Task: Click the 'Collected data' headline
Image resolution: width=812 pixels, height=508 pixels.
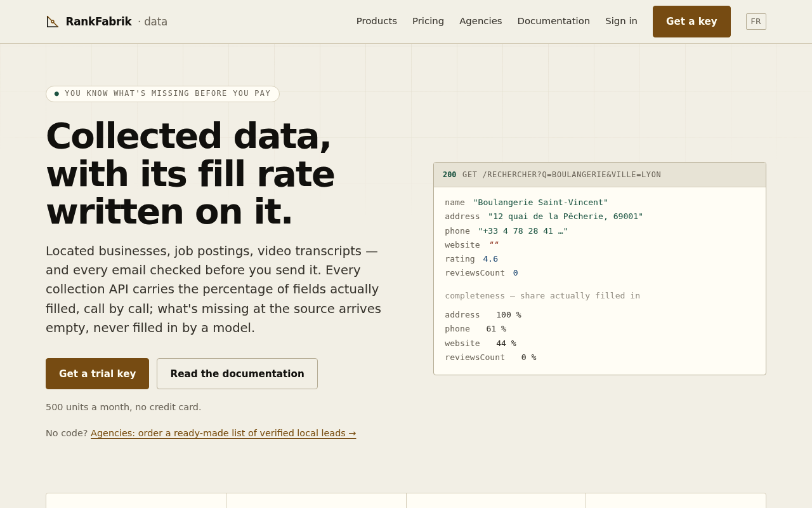Action: click(x=190, y=173)
